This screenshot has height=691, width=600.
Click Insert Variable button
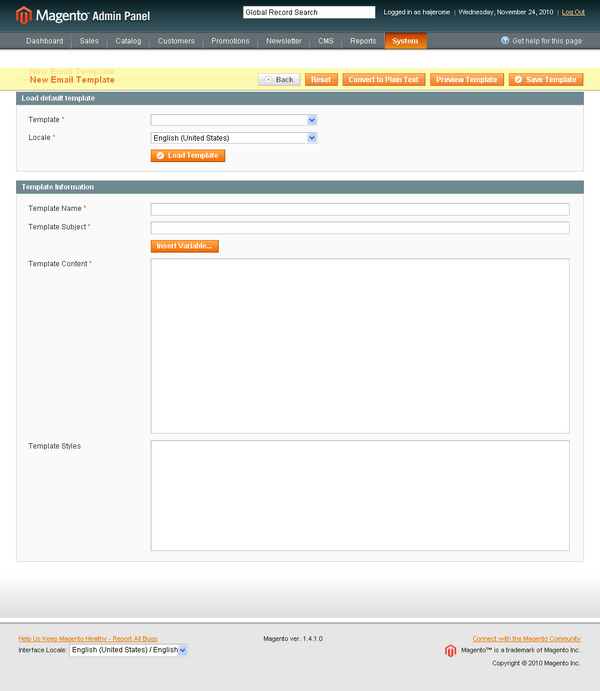[x=184, y=246]
